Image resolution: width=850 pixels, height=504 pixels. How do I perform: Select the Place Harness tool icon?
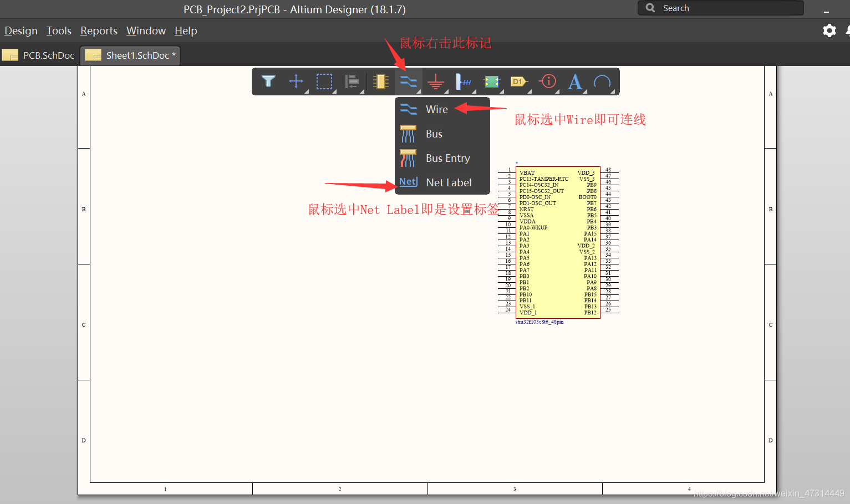tap(464, 82)
